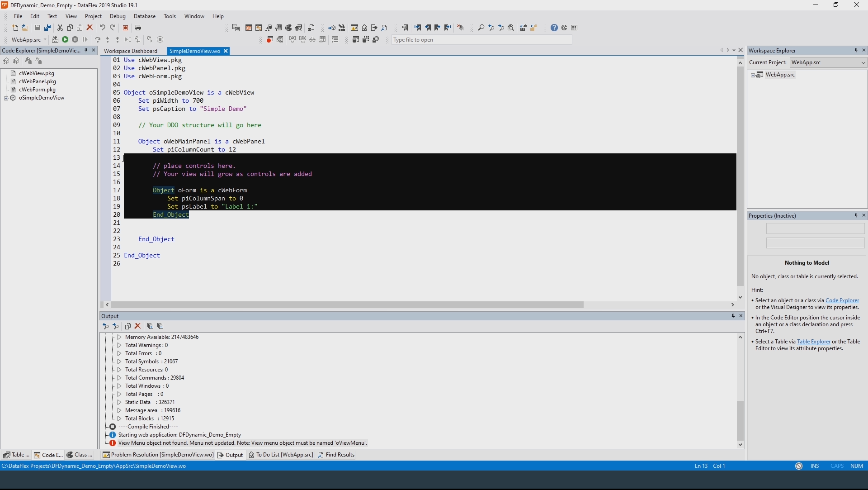Toggle pin on Properties panel
The image size is (868, 490).
[856, 216]
